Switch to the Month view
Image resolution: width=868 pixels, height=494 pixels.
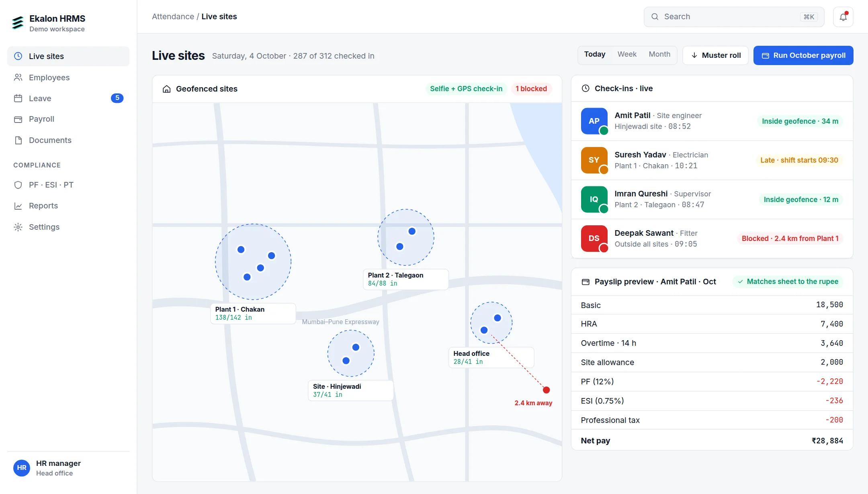[659, 54]
